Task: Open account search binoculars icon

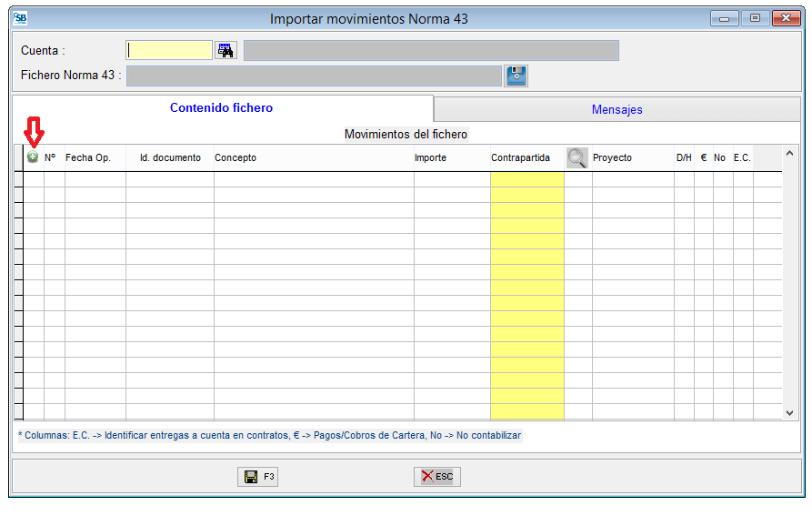Action: [226, 50]
